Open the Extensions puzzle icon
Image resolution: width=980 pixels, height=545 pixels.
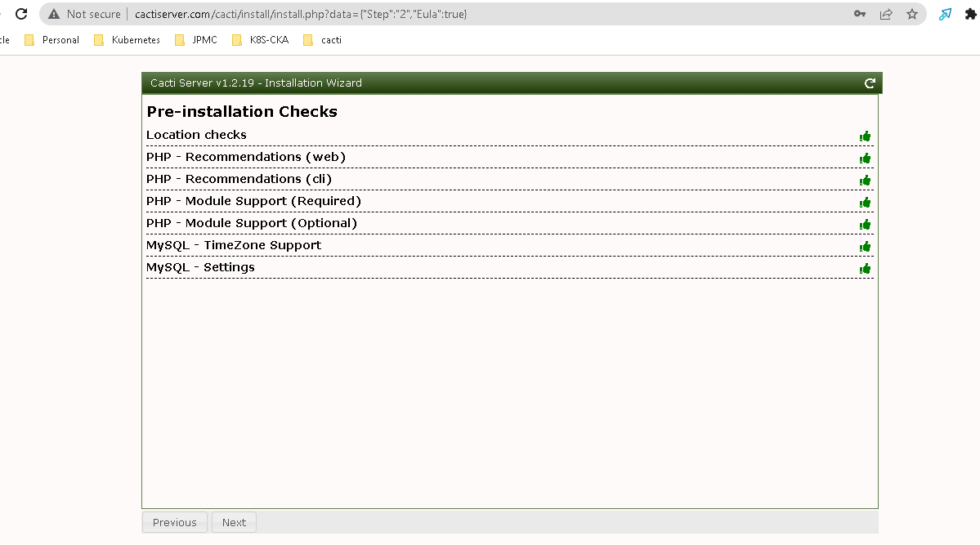click(971, 14)
